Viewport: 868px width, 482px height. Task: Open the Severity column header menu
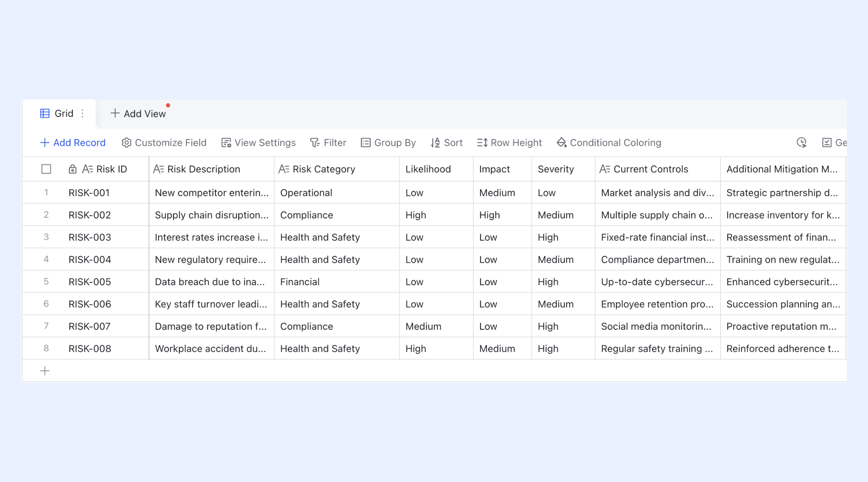click(x=563, y=169)
